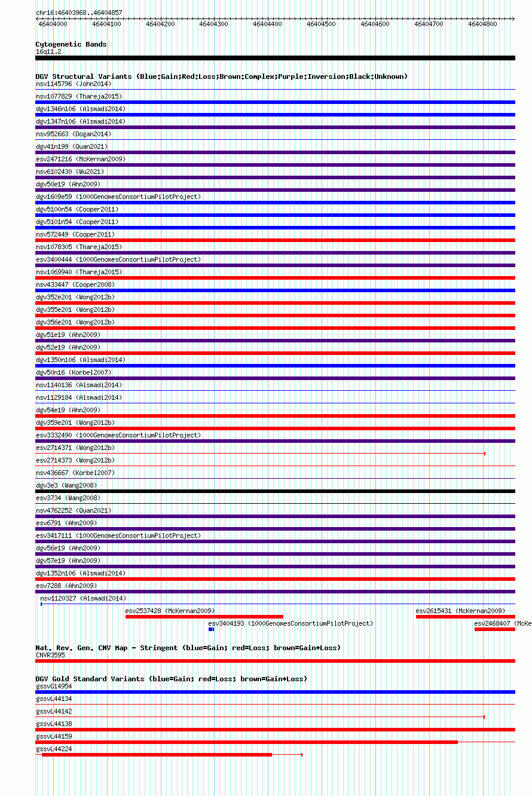The height and width of the screenshot is (796, 532).
Task: Open gold standard variant gssvL44142
Action: click(54, 711)
